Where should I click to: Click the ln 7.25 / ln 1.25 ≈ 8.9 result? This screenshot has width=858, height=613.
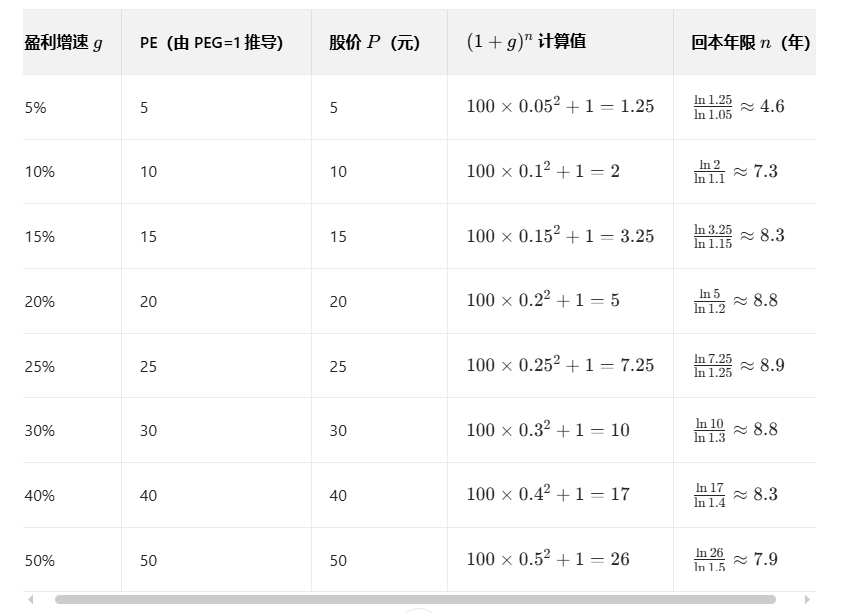tap(739, 366)
